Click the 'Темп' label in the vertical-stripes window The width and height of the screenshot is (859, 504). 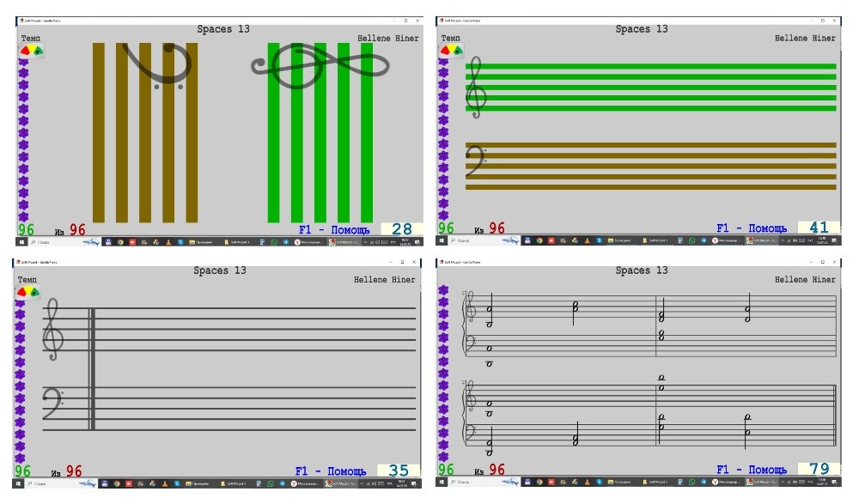coord(31,38)
